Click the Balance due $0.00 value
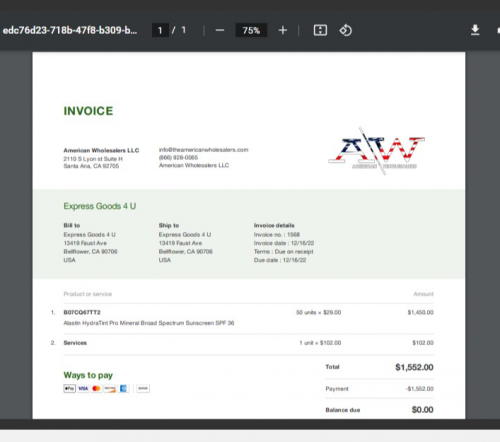The image size is (500, 442). point(422,410)
